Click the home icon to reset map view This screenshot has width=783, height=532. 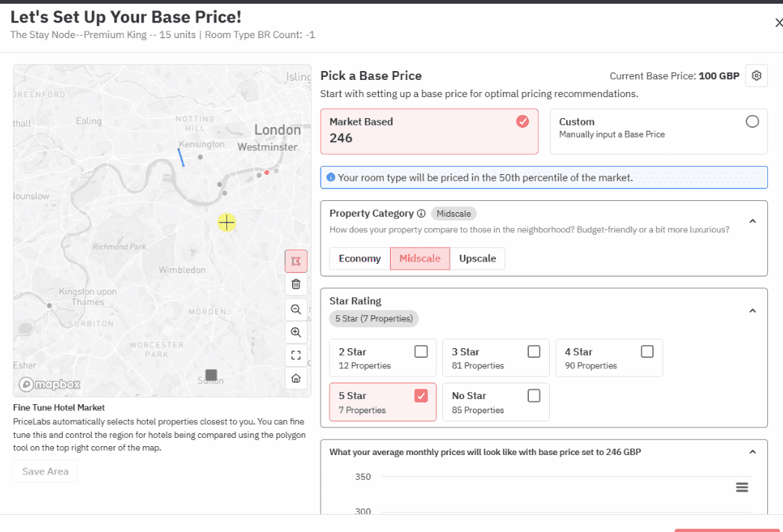(295, 378)
